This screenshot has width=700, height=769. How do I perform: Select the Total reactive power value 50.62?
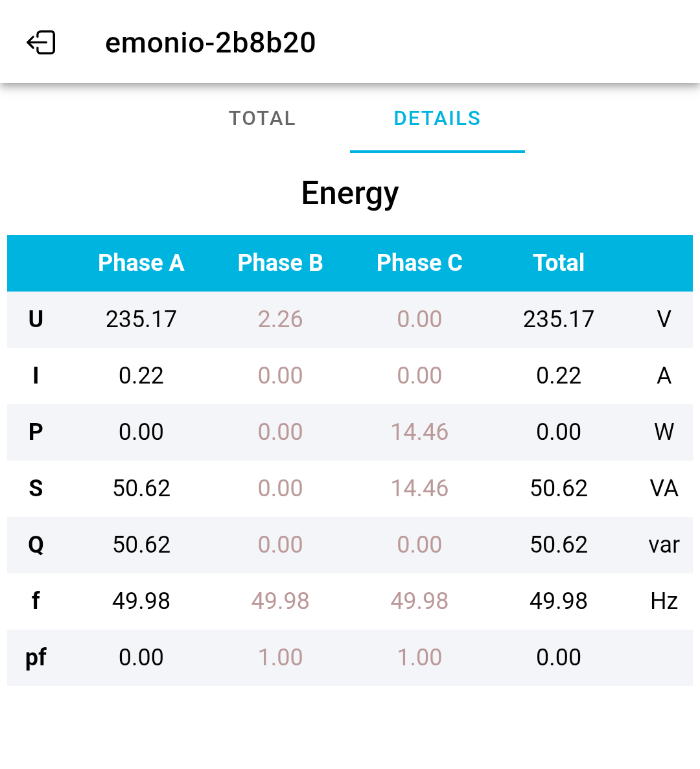[558, 545]
